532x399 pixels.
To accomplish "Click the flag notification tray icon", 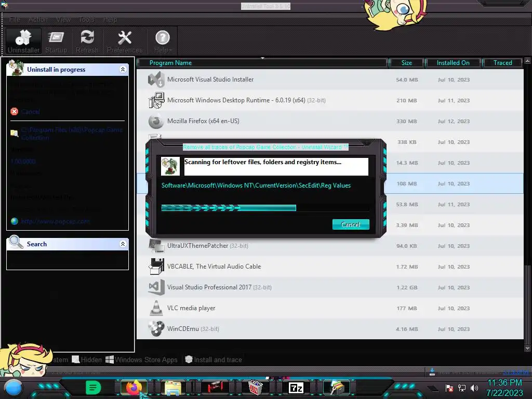I will [449, 388].
